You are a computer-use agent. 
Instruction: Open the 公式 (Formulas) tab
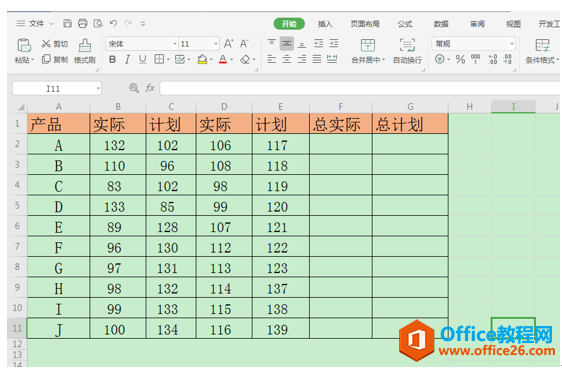click(405, 24)
